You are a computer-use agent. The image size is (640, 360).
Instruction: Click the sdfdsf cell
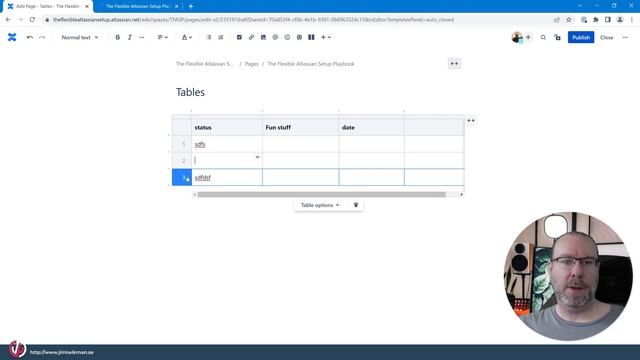[227, 177]
